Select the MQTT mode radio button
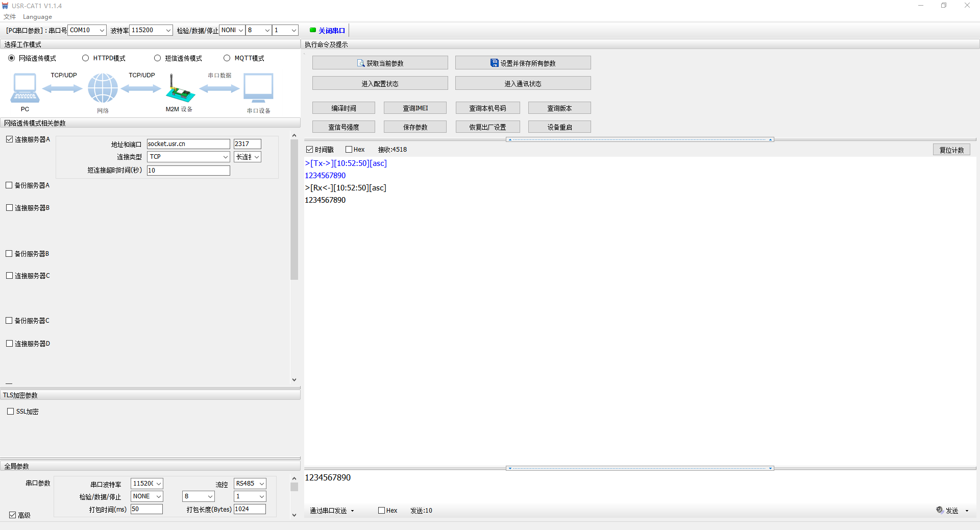Image resolution: width=980 pixels, height=530 pixels. click(227, 58)
